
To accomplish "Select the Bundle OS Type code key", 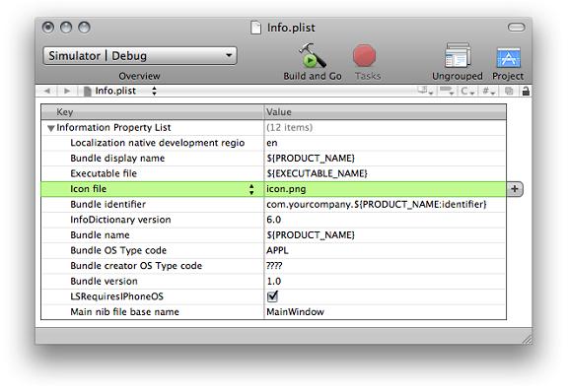I will pos(118,250).
